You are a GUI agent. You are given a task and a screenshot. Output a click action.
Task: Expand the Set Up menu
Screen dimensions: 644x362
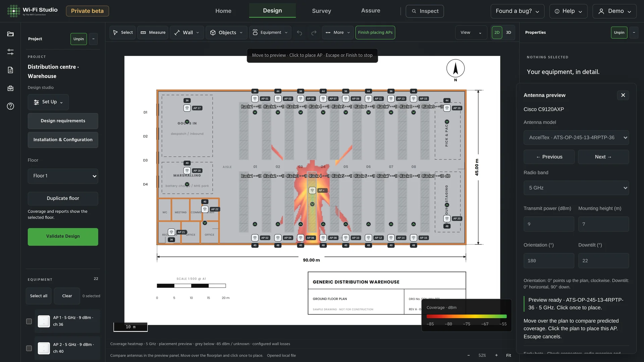coord(48,102)
